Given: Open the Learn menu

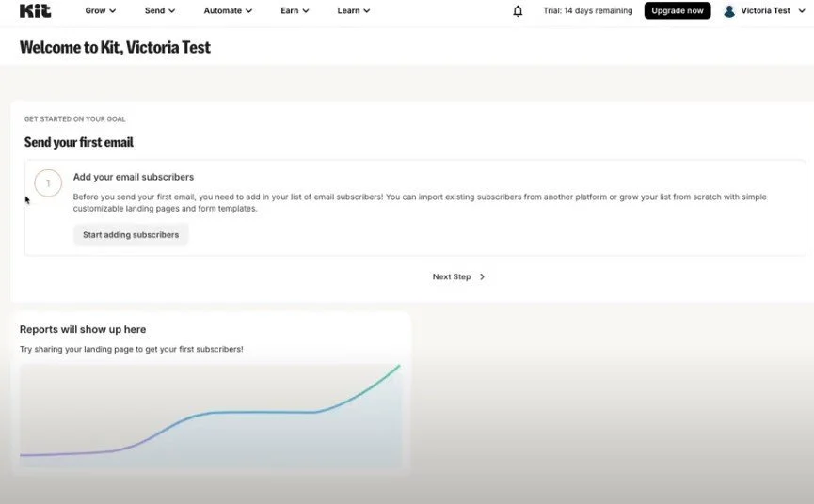Looking at the screenshot, I should [x=354, y=11].
